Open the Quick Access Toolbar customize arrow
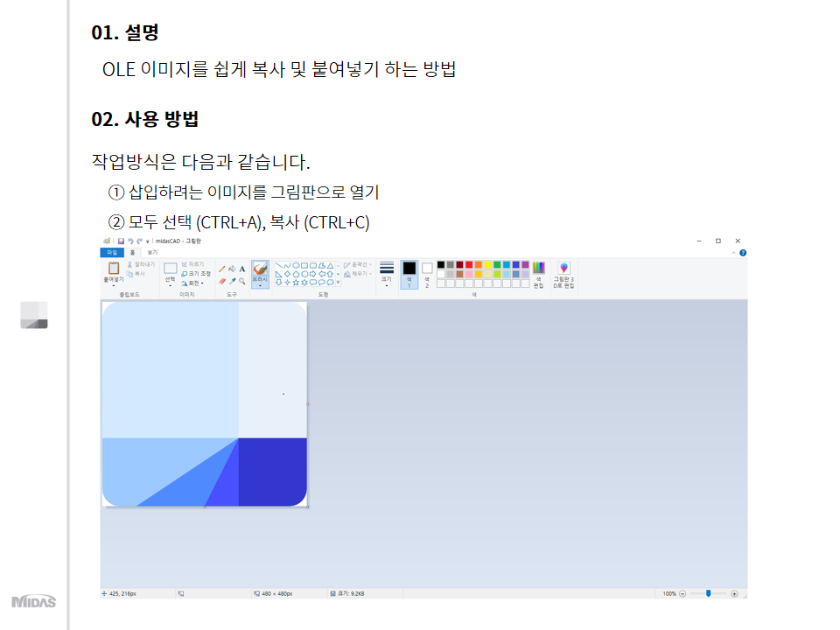The height and width of the screenshot is (630, 840). [147, 241]
